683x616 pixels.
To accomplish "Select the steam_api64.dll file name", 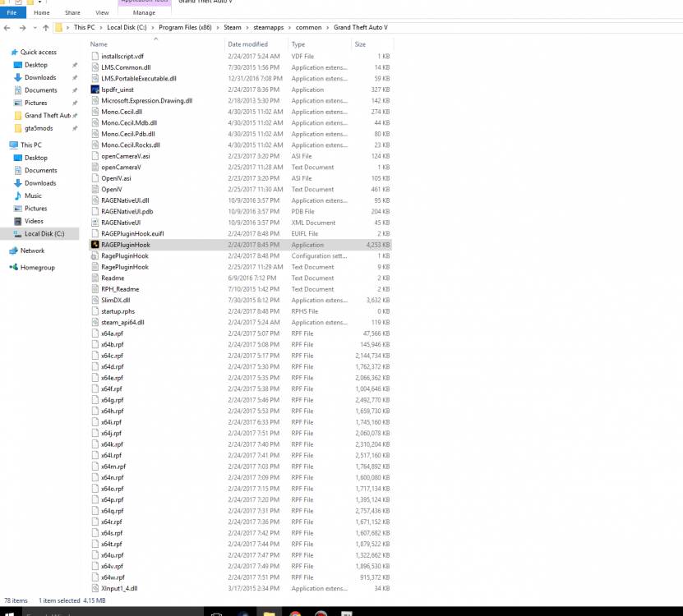I will (122, 322).
